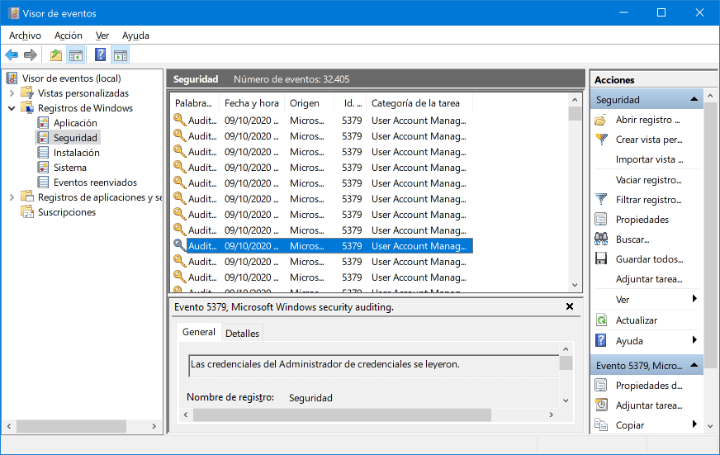Screen dimensions: 720x455
Task: Open the Aplicación log
Action: (75, 123)
